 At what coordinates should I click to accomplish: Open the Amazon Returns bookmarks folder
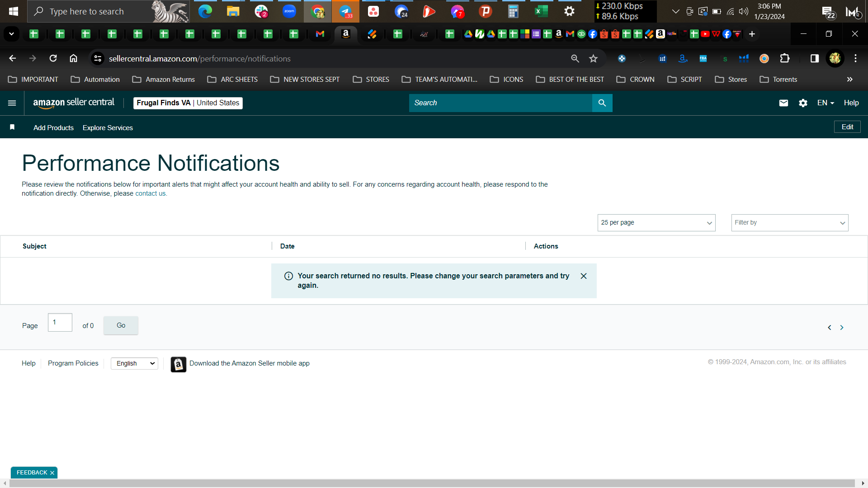point(164,79)
